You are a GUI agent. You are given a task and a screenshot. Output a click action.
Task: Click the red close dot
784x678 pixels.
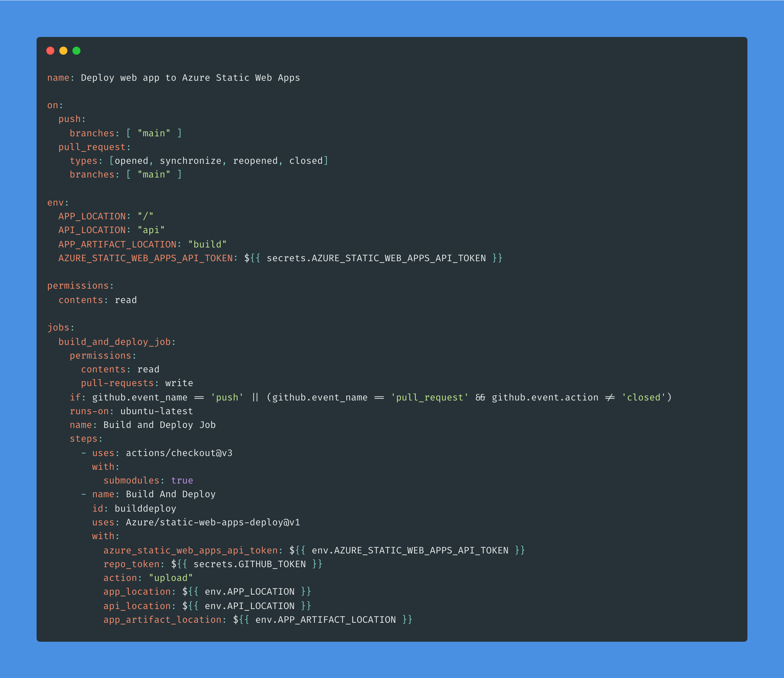pos(50,51)
